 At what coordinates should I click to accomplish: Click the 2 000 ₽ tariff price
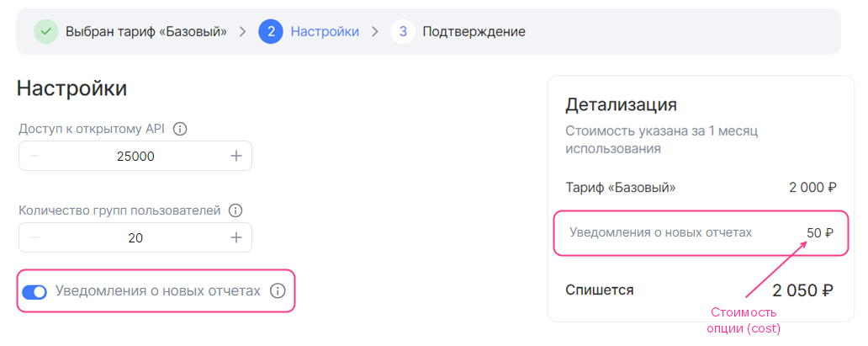pos(812,188)
